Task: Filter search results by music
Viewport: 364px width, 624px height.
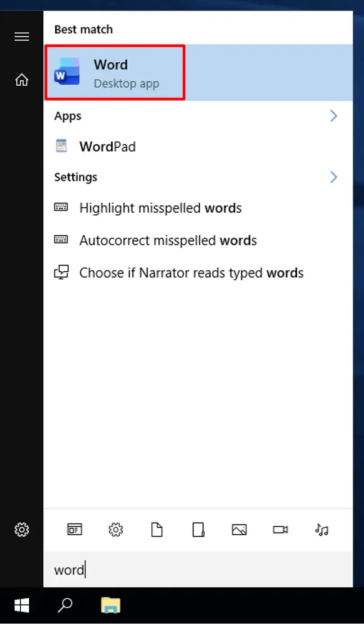Action: point(321,530)
